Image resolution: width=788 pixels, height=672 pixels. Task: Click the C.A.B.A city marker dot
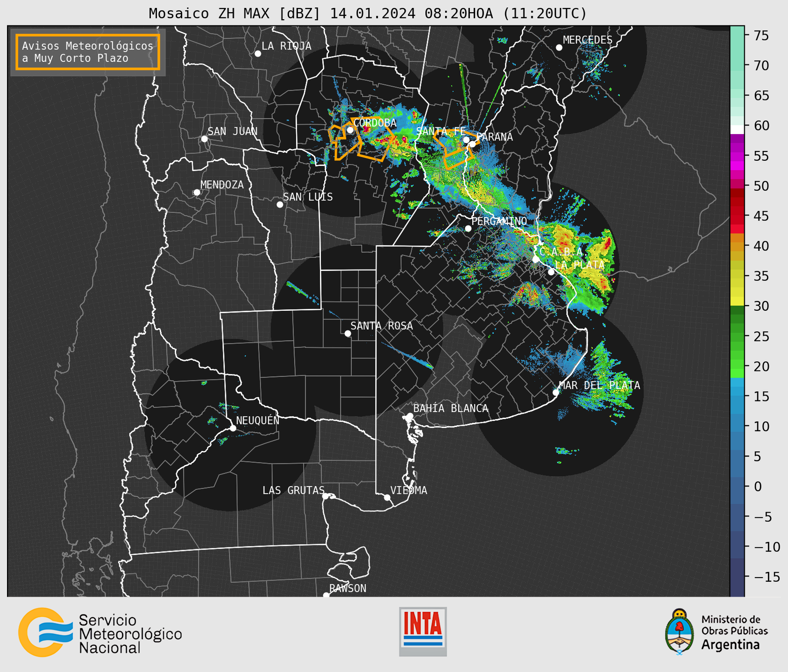[536, 259]
